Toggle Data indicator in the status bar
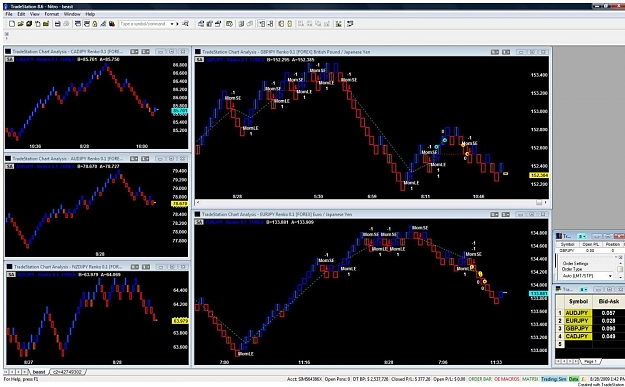Viewport: 625px width, 387px height. pos(574,379)
